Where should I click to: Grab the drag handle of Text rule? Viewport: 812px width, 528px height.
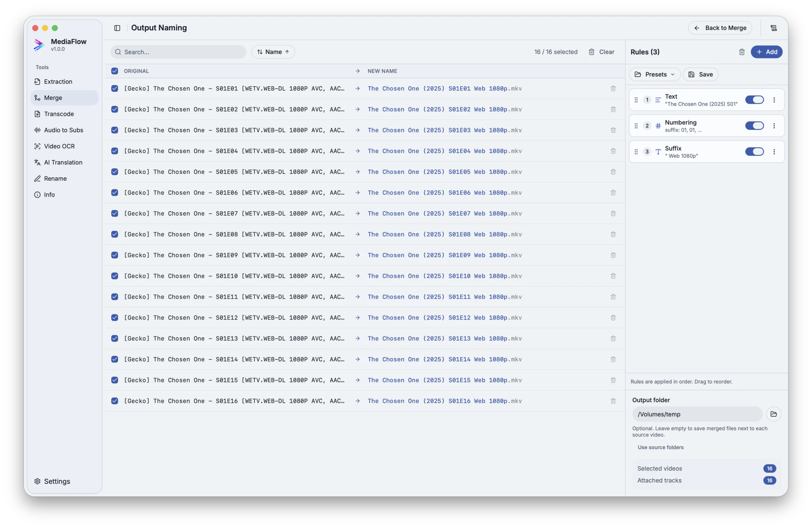(636, 100)
